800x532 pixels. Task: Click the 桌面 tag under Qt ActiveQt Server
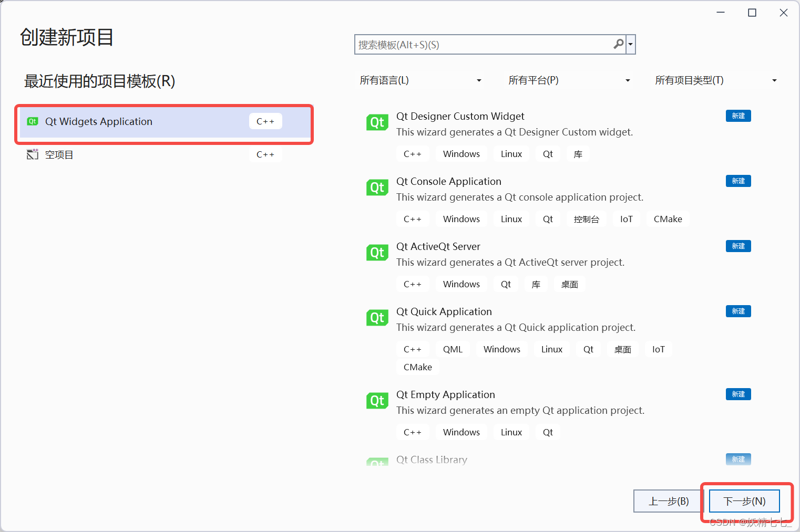pyautogui.click(x=570, y=284)
